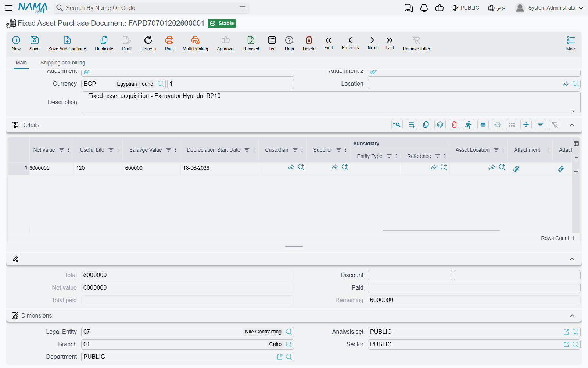Screen dimensions: 588x368
Task: Open Net value column filter
Action: click(62, 150)
